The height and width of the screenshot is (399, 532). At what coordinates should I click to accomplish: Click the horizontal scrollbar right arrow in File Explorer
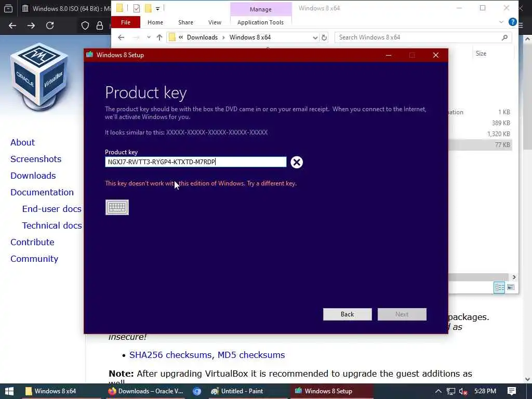click(x=514, y=277)
